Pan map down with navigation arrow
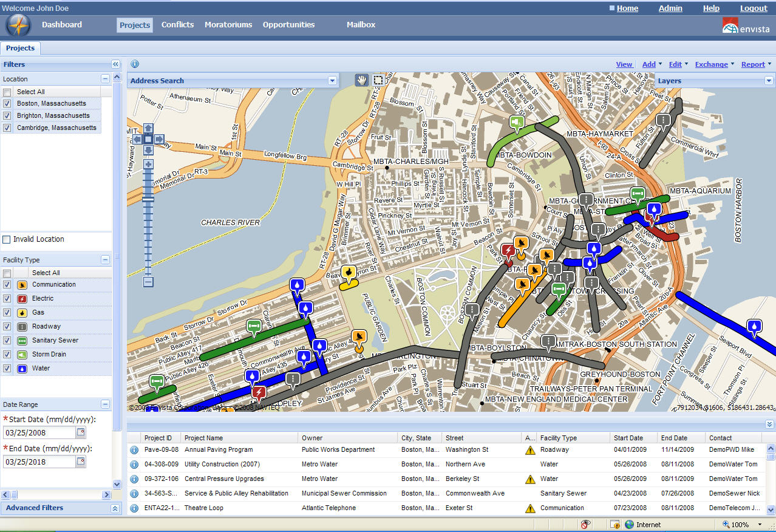 coord(148,150)
